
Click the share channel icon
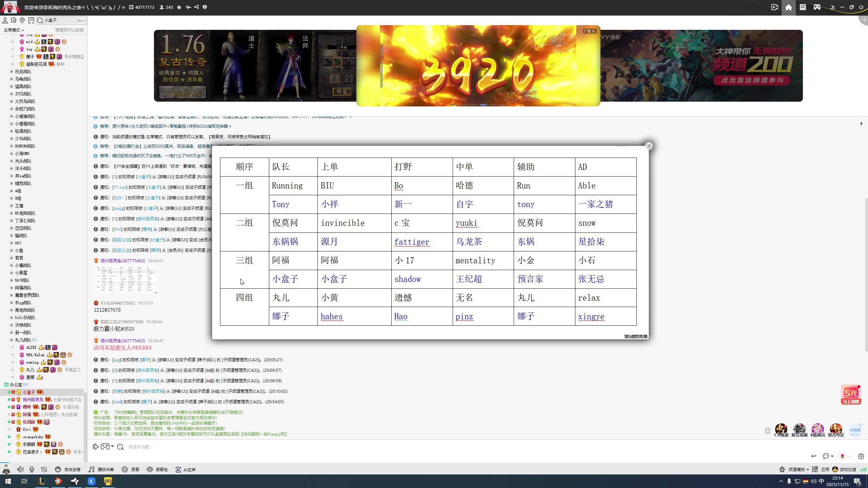pyautogui.click(x=197, y=7)
